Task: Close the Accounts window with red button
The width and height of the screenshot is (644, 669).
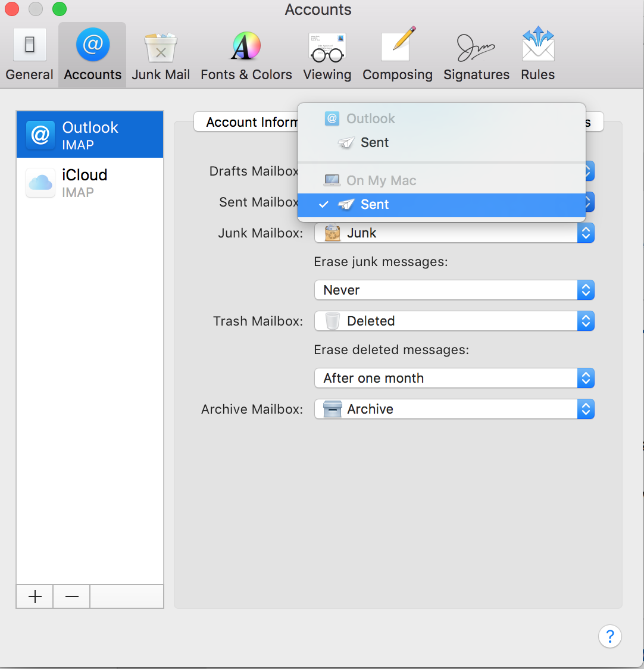Action: pos(11,8)
